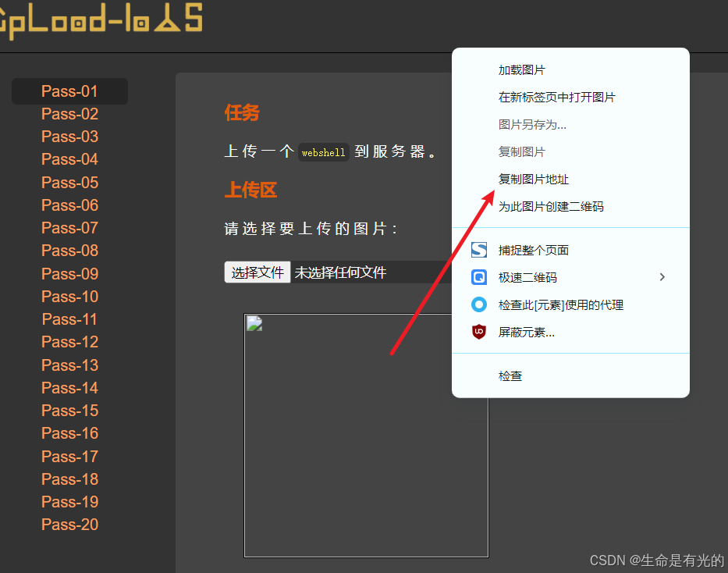Click the blue proxy-checker icon beside 检查此[元素]使用的代理
Viewport: 728px width, 573px height.
pyautogui.click(x=478, y=304)
